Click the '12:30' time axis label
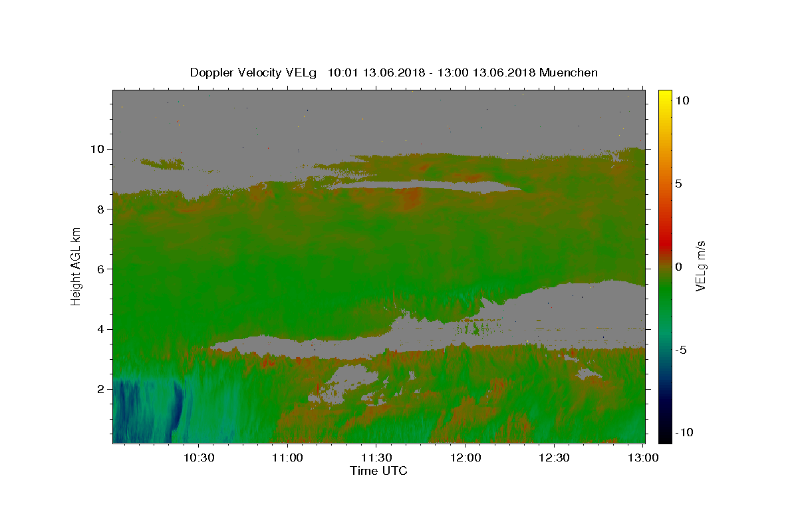 [x=555, y=458]
